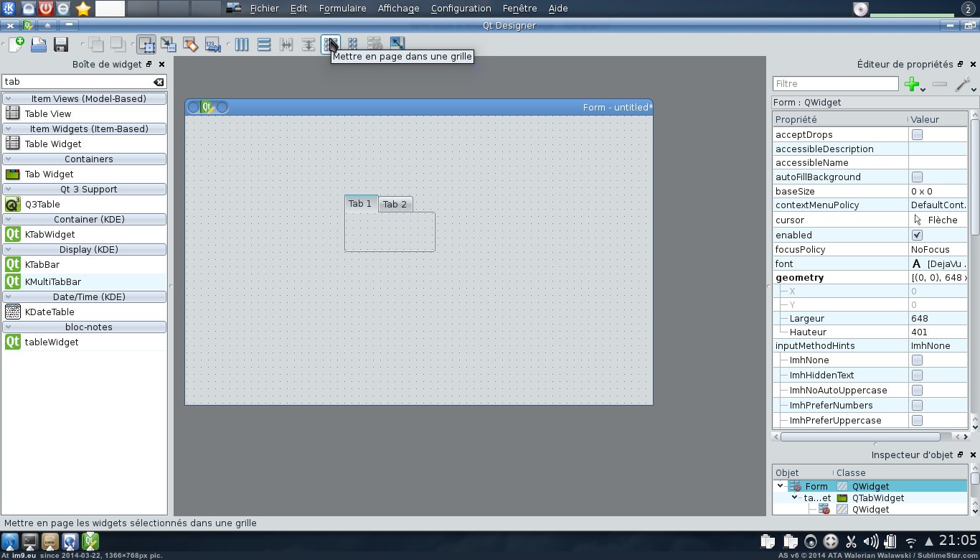
Task: Apply horizontal layout from toolbar
Action: click(x=242, y=45)
